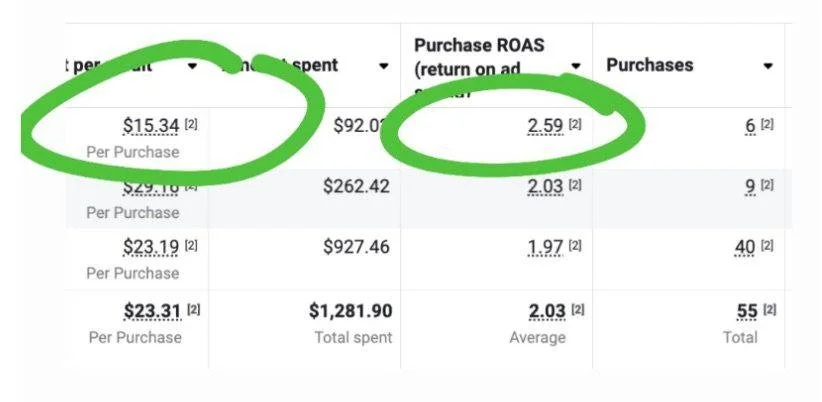Viewport: 822px width, 402px height.
Task: Click the 2.59 ROAS value
Action: coord(545,126)
